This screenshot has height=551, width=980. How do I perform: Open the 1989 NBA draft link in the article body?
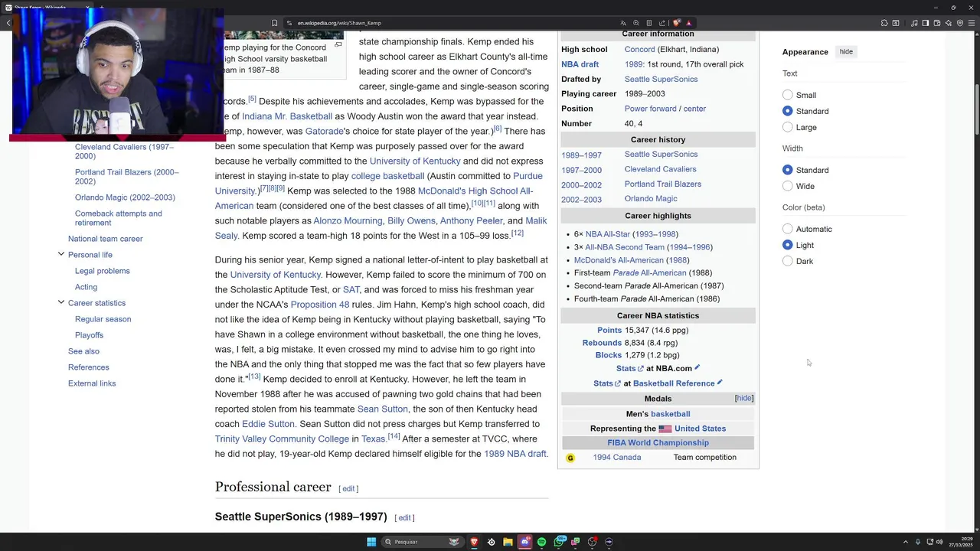point(515,454)
